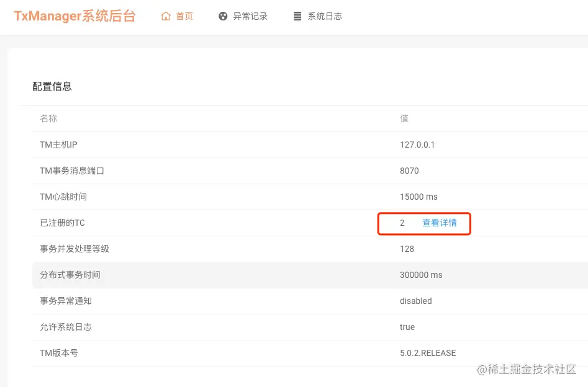Image resolution: width=588 pixels, height=387 pixels.
Task: Click the 5.0.2.RELEASE version value
Action: (428, 353)
